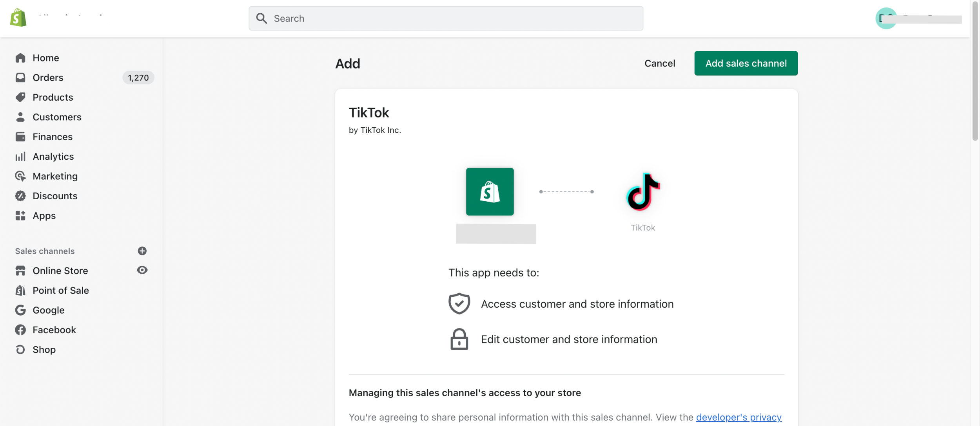Click the Shopify logo in the header
Screen dimensions: 980x426
pos(18,18)
